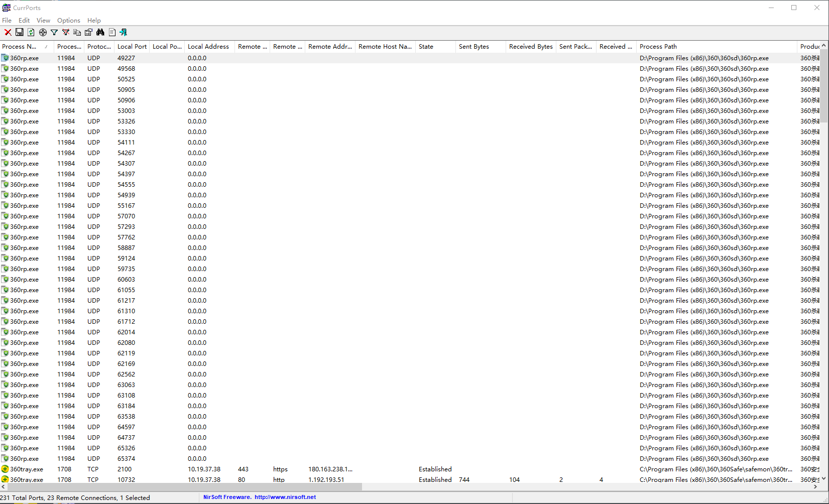The height and width of the screenshot is (504, 829).
Task: Open the Options menu
Action: click(x=68, y=21)
